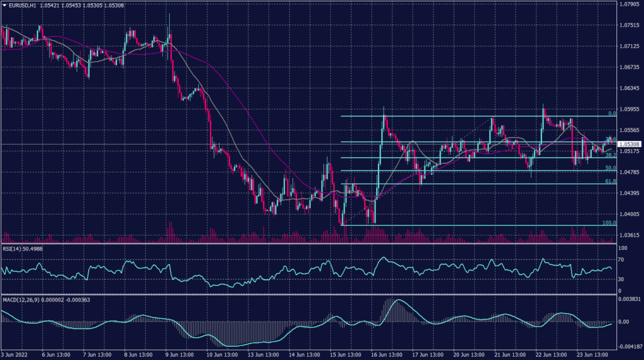
Task: Click the 3 Jun 2022 date label
Action: [15, 354]
